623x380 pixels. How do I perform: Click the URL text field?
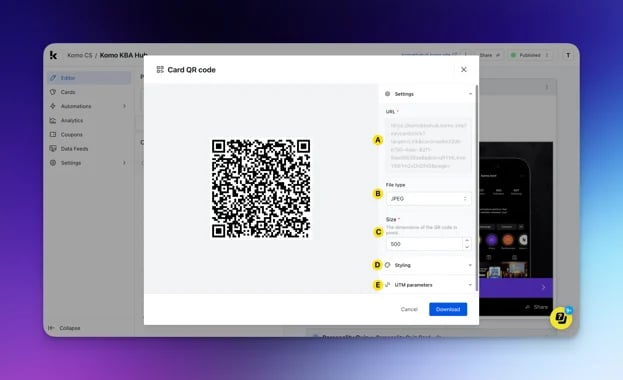click(428, 145)
